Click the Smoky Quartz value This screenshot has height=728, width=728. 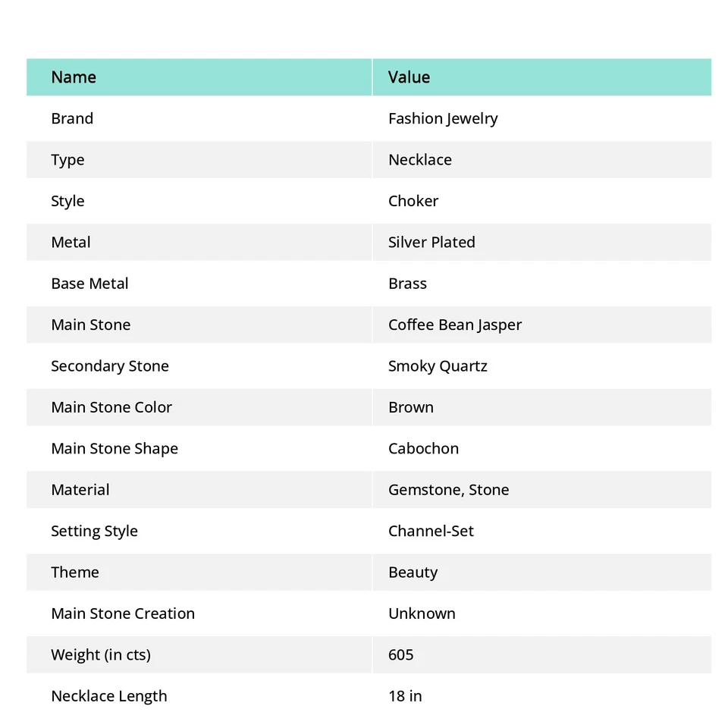pos(438,366)
